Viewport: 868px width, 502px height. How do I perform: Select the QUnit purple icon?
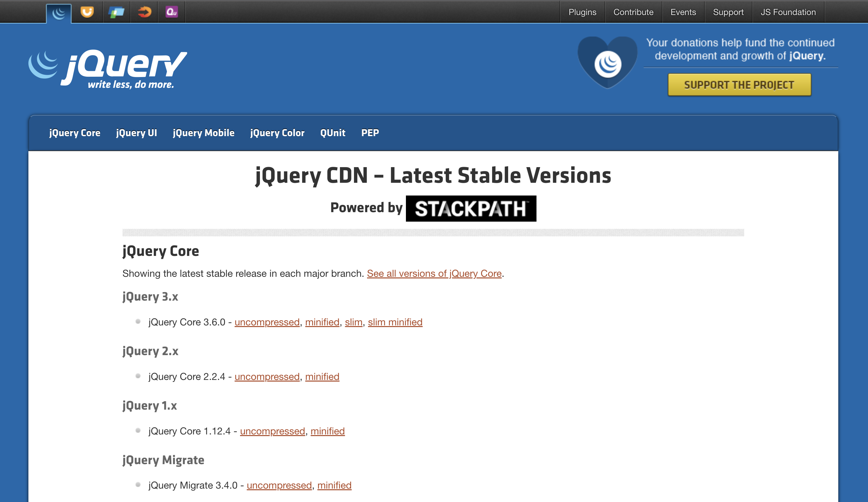point(171,12)
